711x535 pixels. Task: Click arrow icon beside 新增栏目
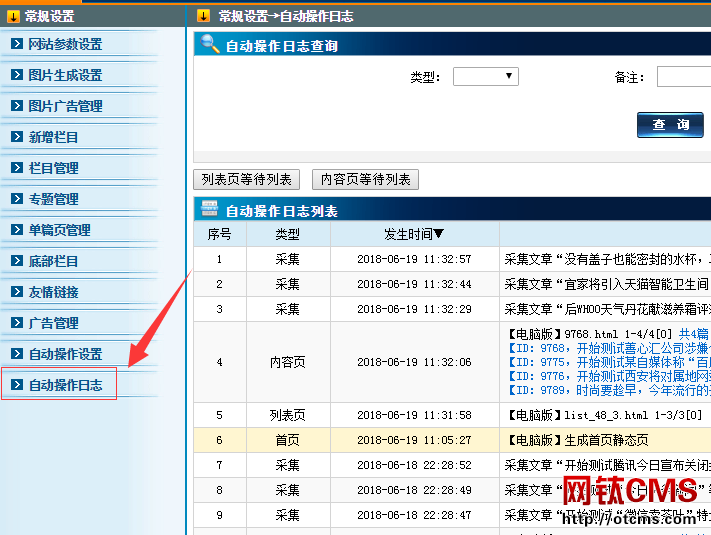tap(17, 137)
